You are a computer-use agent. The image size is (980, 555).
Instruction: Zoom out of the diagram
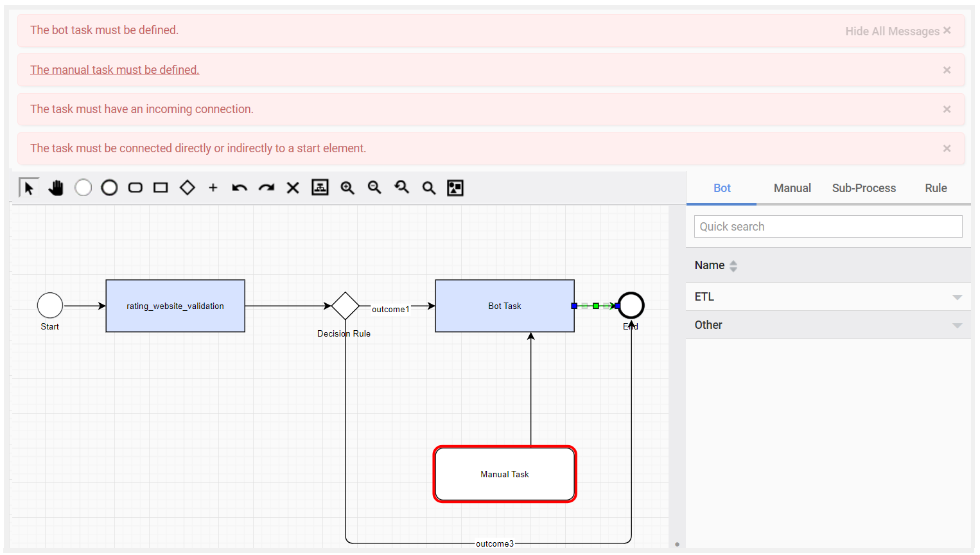point(374,188)
